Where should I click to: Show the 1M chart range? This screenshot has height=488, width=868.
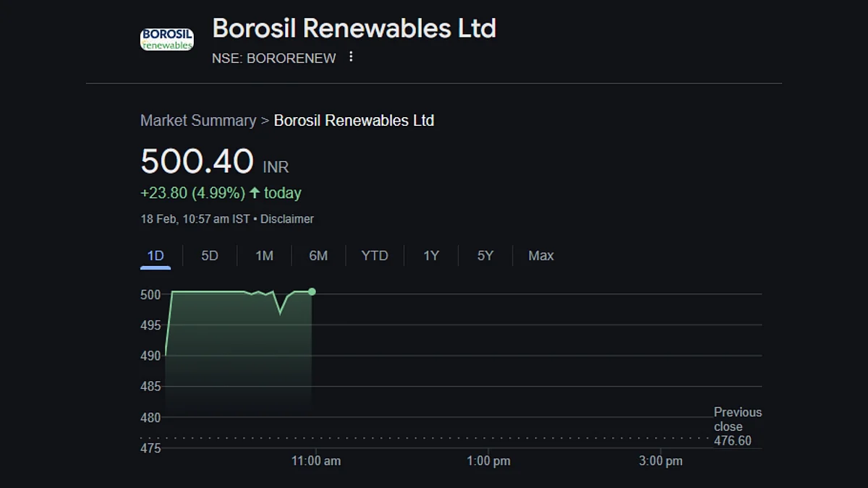click(264, 255)
